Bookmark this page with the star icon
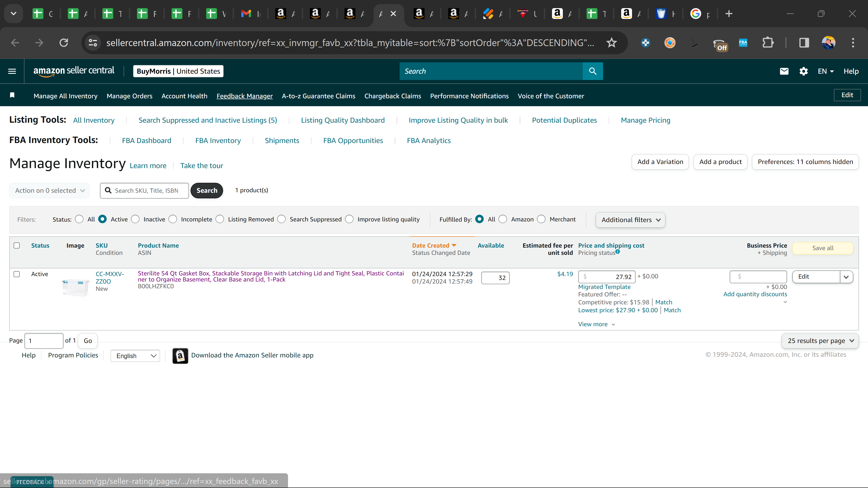Viewport: 868px width, 488px height. [x=612, y=43]
